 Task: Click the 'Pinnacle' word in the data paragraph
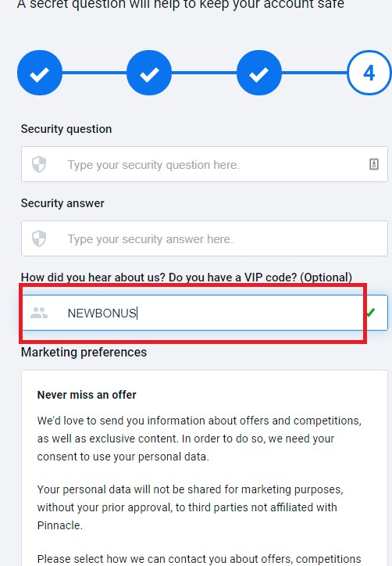(60, 525)
